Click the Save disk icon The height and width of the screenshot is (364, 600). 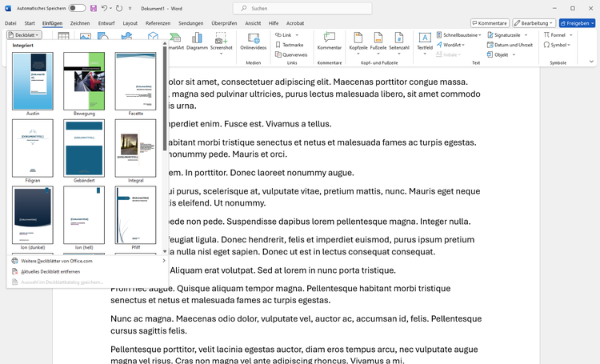[94, 8]
